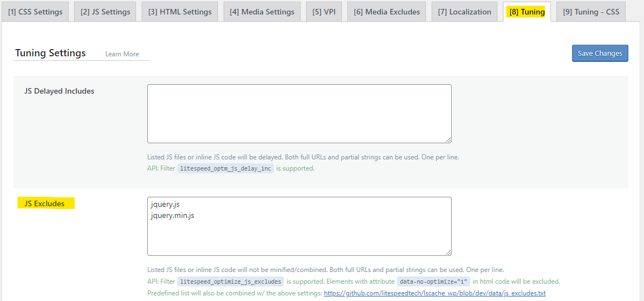Click the JS Delayed Includes resize handle
Screen dimensions: 644x301
448,140
